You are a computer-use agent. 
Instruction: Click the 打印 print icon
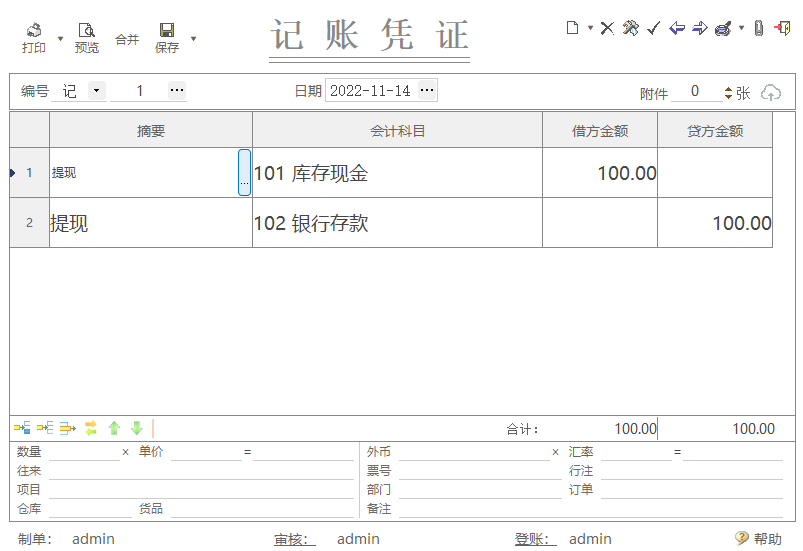coord(34,38)
